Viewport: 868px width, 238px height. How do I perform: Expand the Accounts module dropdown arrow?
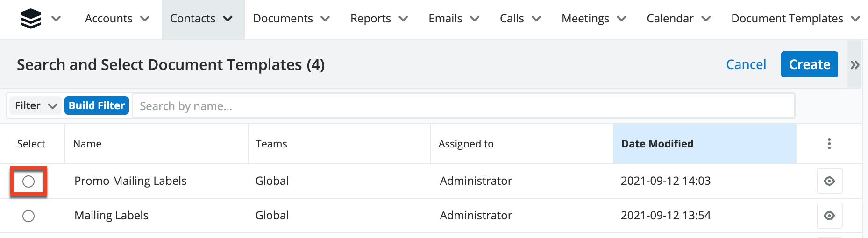tap(145, 19)
